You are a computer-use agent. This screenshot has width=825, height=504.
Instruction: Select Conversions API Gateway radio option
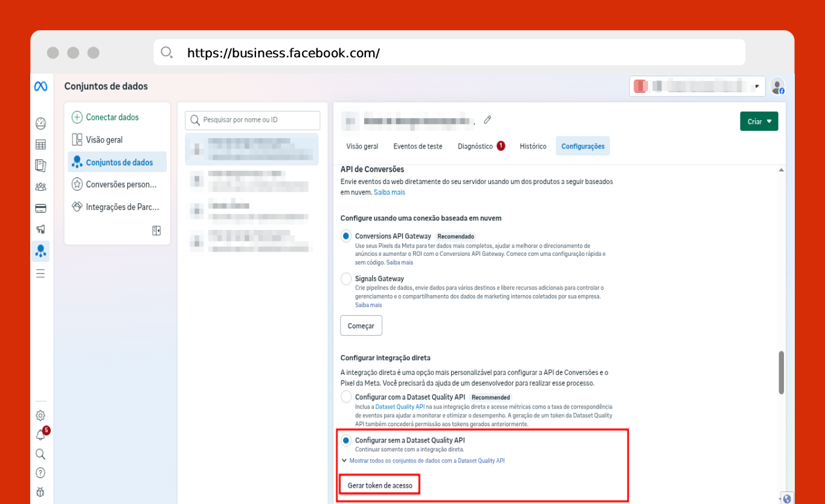(x=346, y=236)
